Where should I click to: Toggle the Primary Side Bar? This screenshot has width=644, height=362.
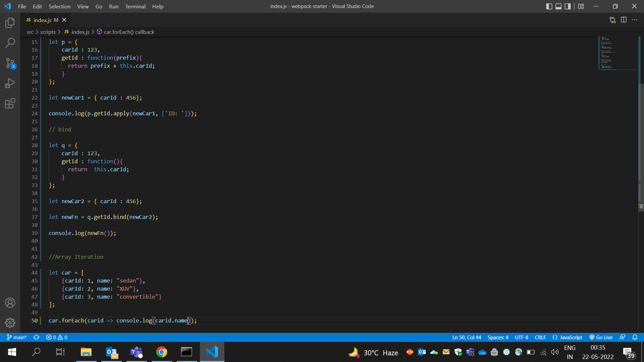click(x=549, y=6)
